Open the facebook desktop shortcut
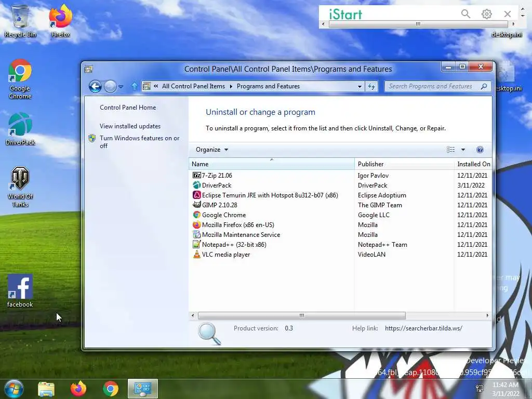532x399 pixels. tap(20, 291)
